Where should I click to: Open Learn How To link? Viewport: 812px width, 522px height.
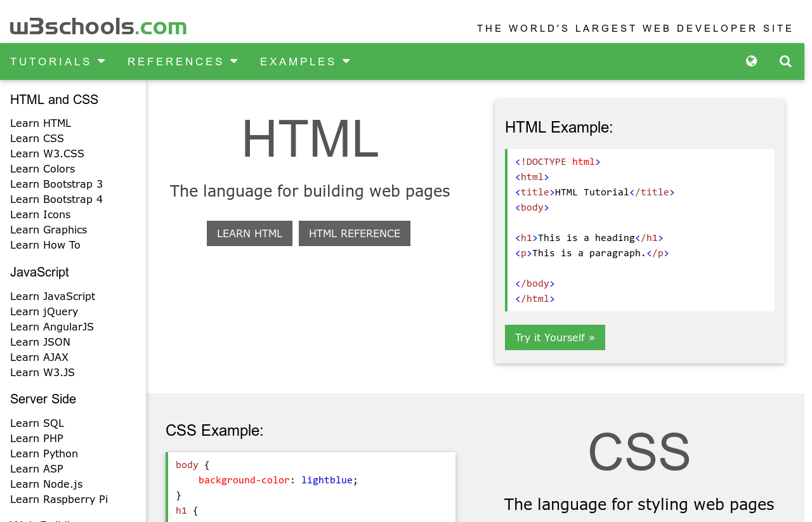click(45, 245)
